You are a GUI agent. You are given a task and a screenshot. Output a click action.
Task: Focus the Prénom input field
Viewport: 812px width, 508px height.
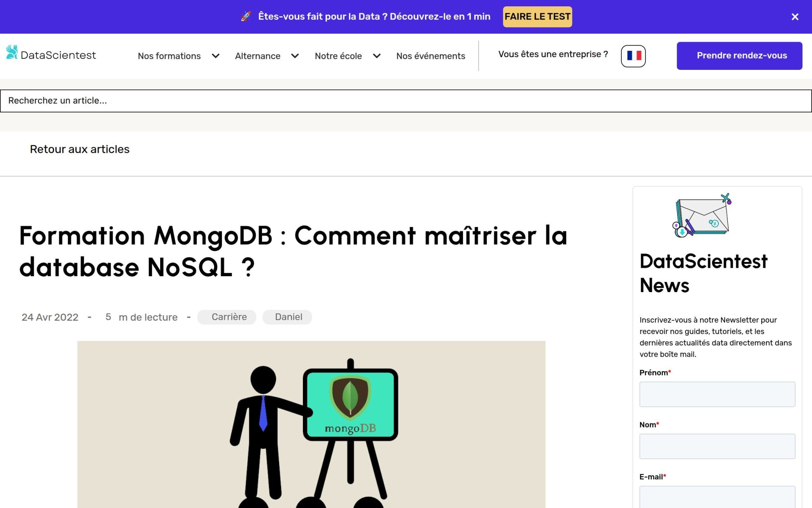point(717,394)
